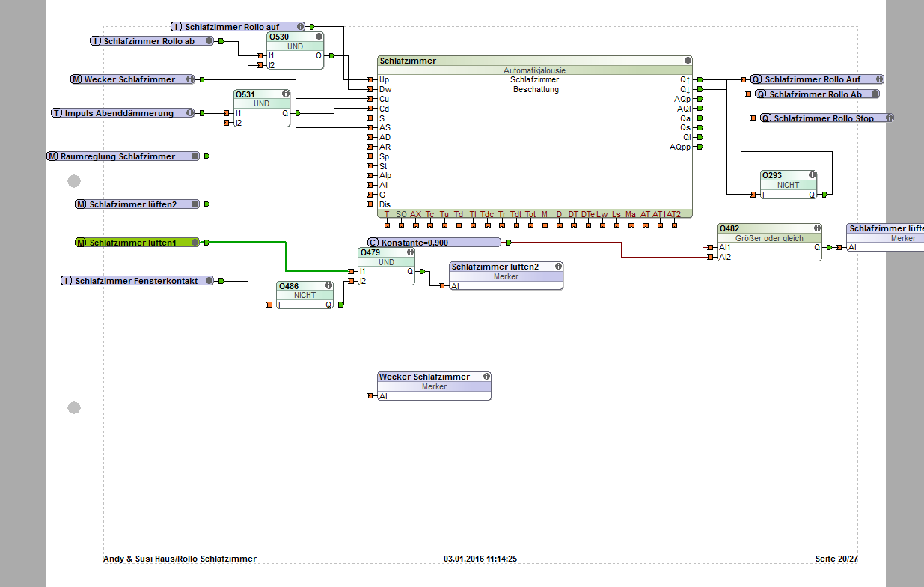Click info icon of Schlafzimmer Rollo Auf output
The image size is (924, 587).
point(878,79)
